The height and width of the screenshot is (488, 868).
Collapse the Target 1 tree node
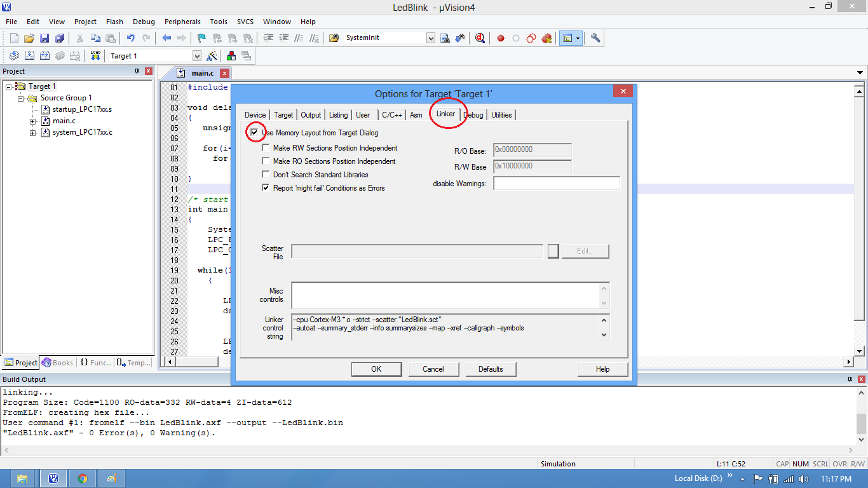pos(9,86)
